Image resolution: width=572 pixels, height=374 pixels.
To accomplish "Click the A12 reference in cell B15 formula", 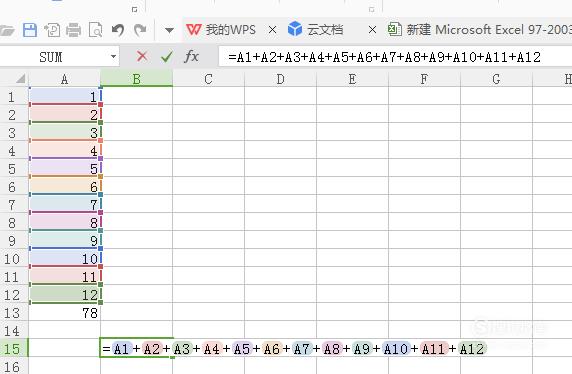I will click(472, 349).
